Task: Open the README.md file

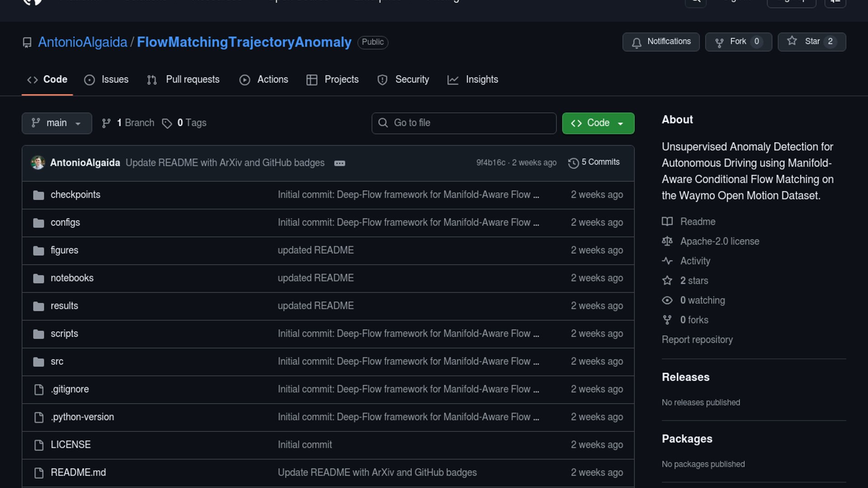Action: click(x=78, y=473)
